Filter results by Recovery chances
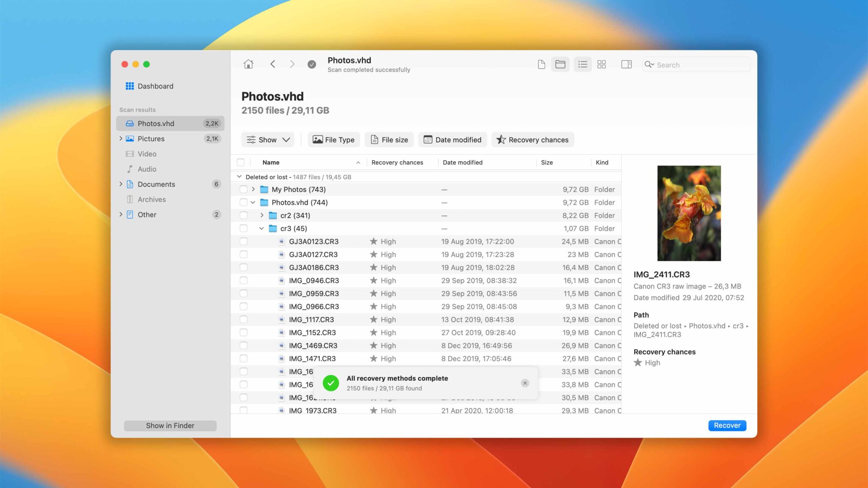This screenshot has width=868, height=488. (532, 139)
